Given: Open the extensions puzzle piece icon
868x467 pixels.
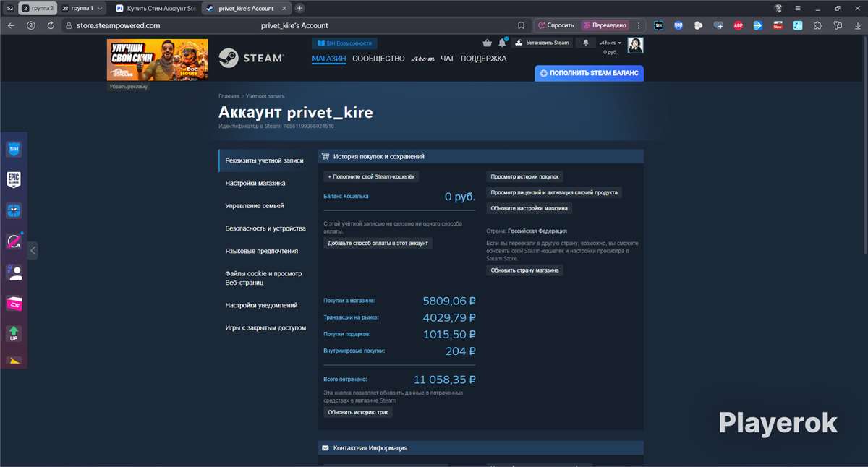Looking at the screenshot, I should [x=817, y=25].
